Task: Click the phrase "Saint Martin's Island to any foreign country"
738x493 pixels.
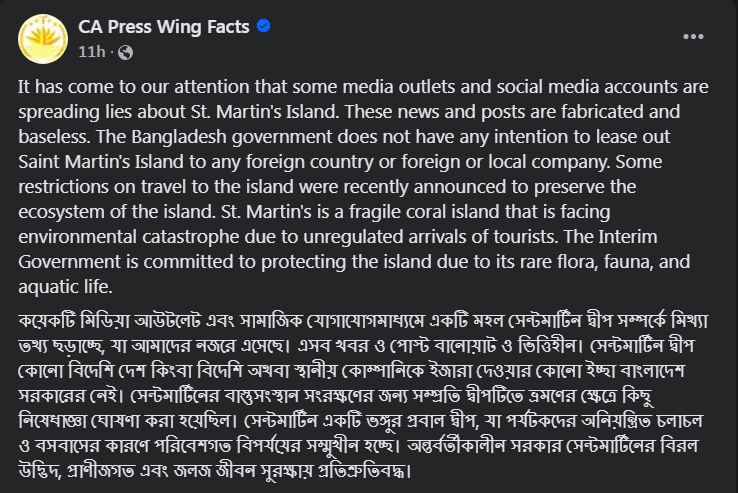Action: (x=196, y=162)
